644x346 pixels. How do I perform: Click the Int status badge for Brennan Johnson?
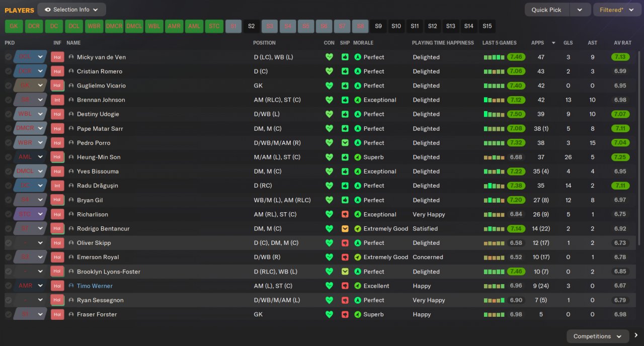click(57, 100)
